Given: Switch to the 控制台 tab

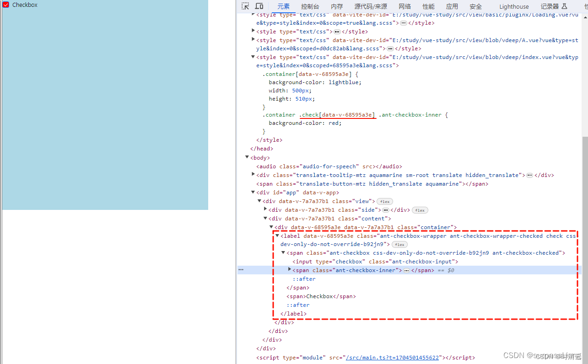Looking at the screenshot, I should (310, 6).
